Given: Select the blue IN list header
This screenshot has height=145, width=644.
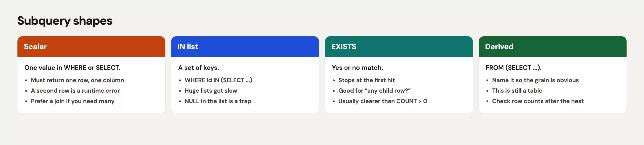Looking at the screenshot, I should [x=245, y=46].
